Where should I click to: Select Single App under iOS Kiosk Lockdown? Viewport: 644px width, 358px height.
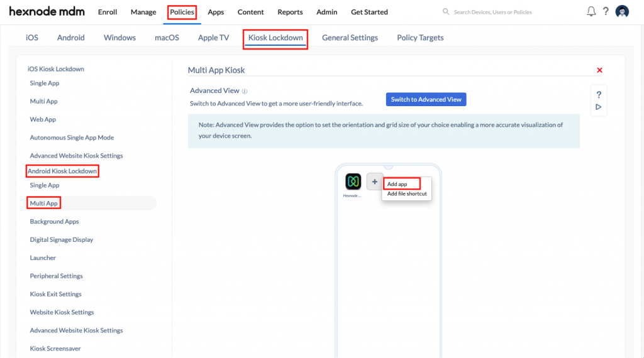tap(45, 83)
